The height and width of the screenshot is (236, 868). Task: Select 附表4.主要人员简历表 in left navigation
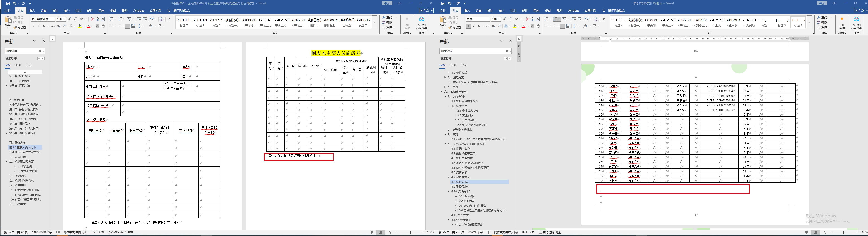[25, 147]
